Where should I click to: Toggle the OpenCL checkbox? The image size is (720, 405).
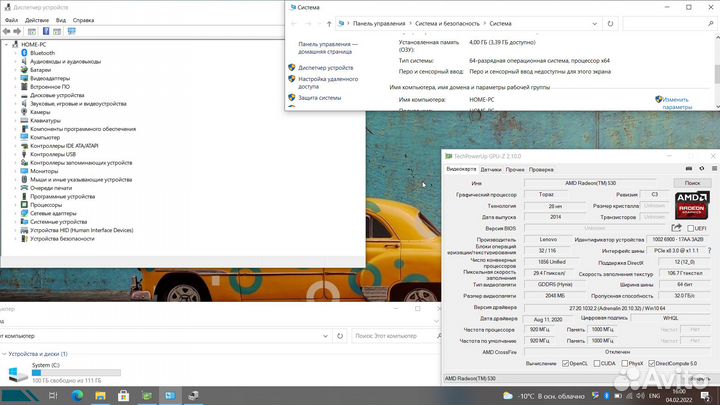pos(565,364)
